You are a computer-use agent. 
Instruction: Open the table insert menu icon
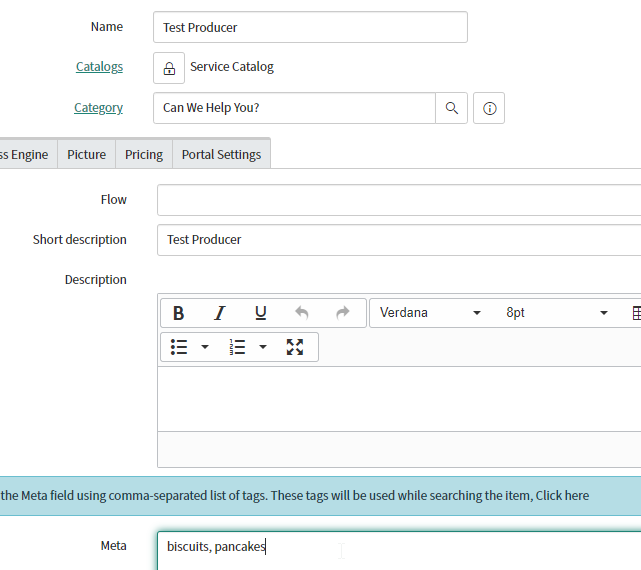[x=636, y=313]
